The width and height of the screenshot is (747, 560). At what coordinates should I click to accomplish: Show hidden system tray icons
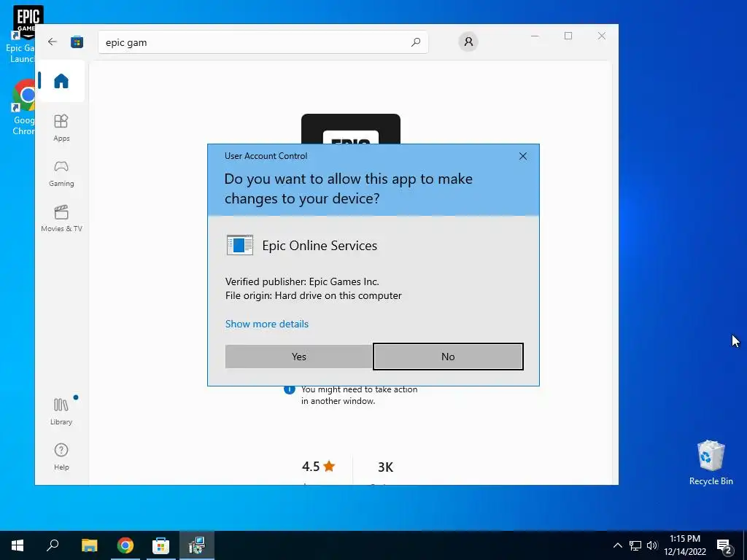point(617,545)
